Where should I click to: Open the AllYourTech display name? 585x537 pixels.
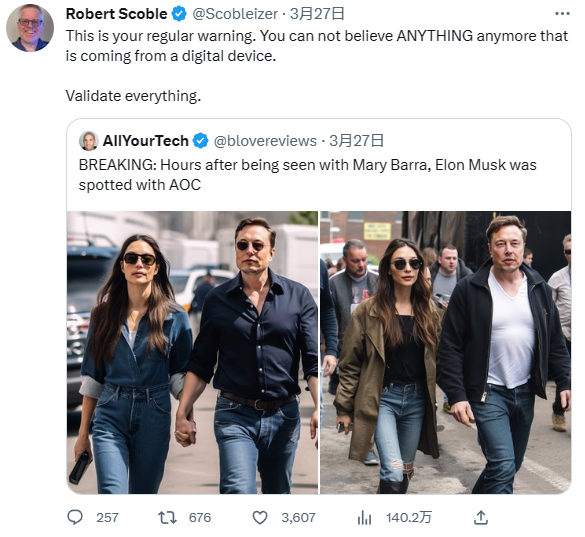pyautogui.click(x=146, y=141)
